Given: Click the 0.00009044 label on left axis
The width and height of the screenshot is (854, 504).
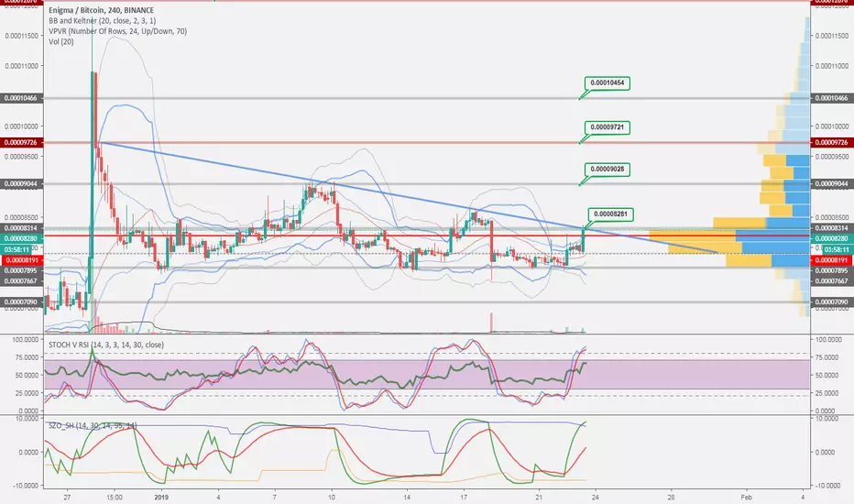Looking at the screenshot, I should coord(22,183).
